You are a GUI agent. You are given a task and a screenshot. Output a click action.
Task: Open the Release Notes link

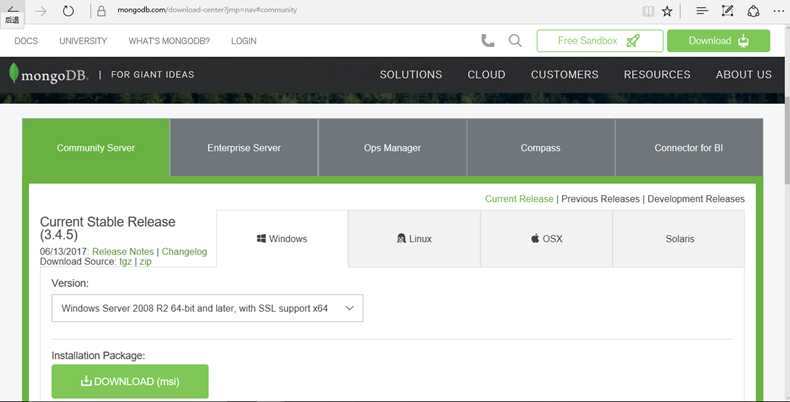point(123,251)
